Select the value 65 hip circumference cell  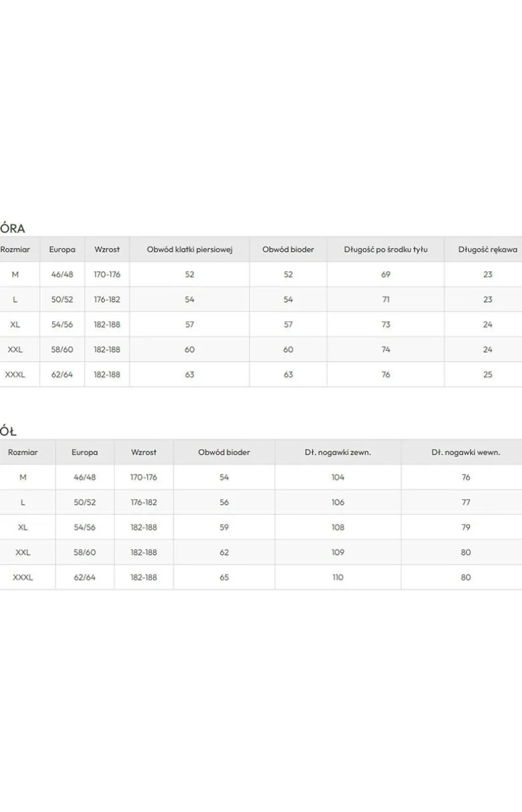(x=224, y=577)
